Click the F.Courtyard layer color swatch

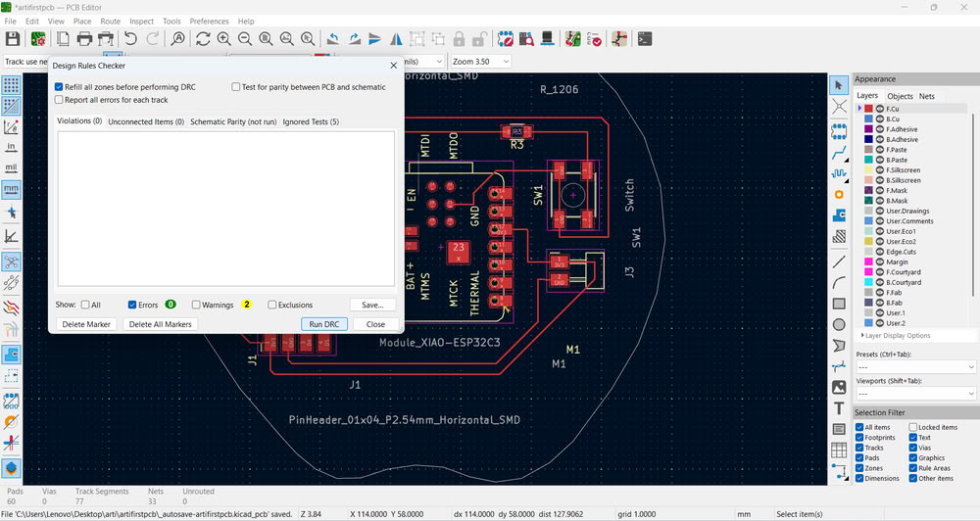[868, 272]
